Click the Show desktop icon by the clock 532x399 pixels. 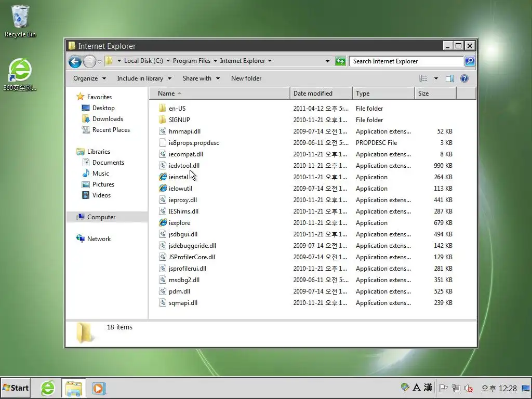click(x=526, y=388)
